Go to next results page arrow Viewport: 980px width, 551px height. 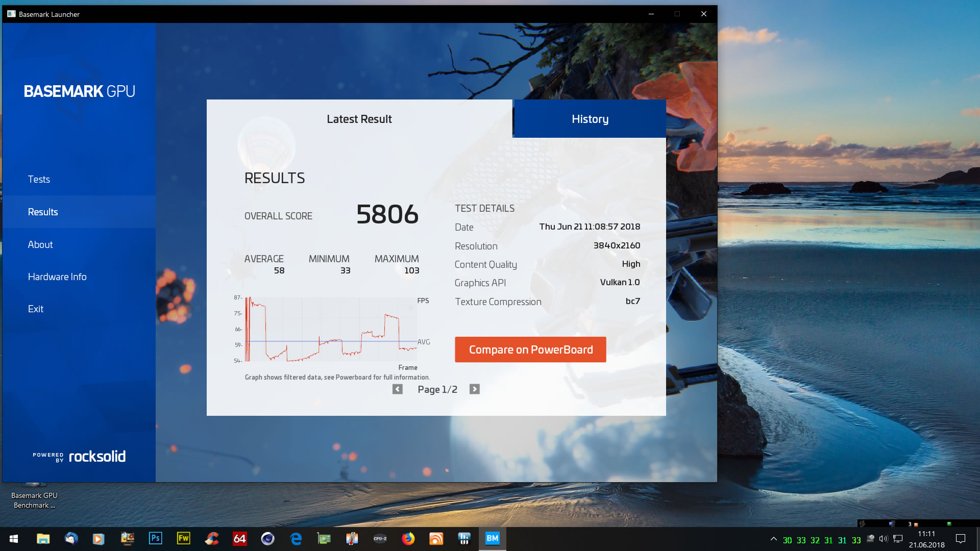(x=474, y=389)
